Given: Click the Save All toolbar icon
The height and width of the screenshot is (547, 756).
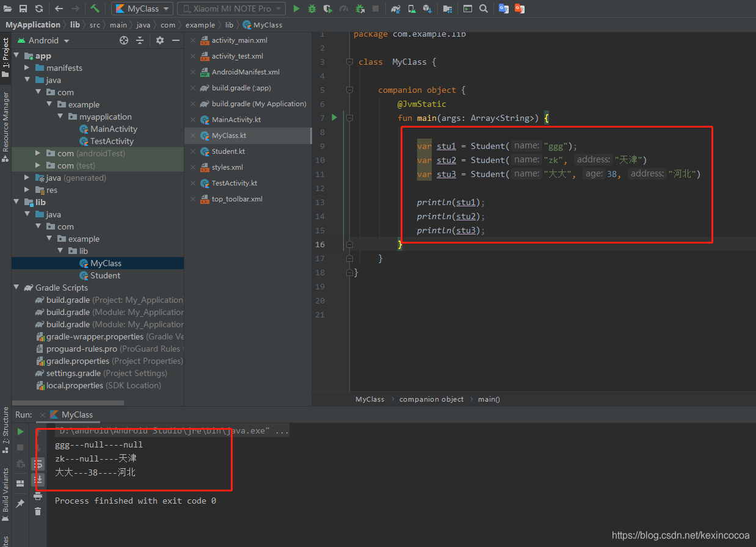Looking at the screenshot, I should (x=23, y=9).
